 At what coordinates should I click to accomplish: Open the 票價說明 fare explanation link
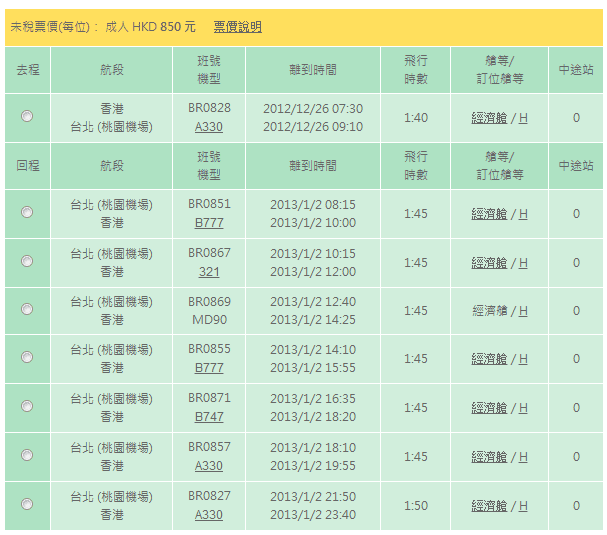[237, 27]
